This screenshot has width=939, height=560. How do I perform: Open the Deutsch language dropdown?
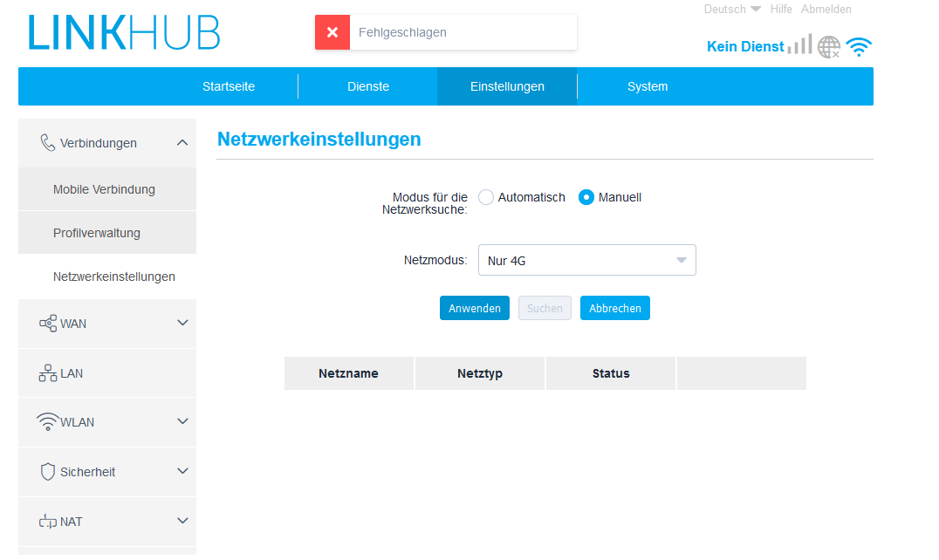[x=732, y=10]
